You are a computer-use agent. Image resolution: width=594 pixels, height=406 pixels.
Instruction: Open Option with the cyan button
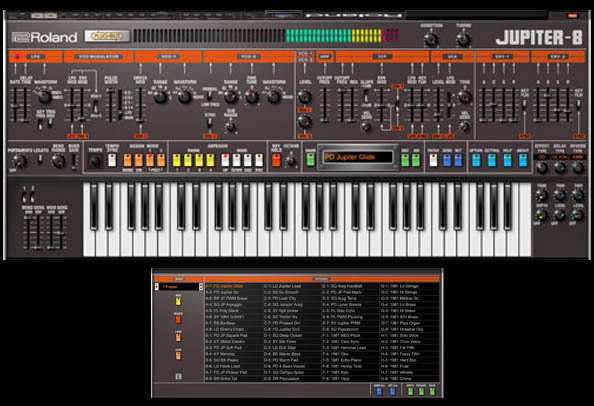476,160
